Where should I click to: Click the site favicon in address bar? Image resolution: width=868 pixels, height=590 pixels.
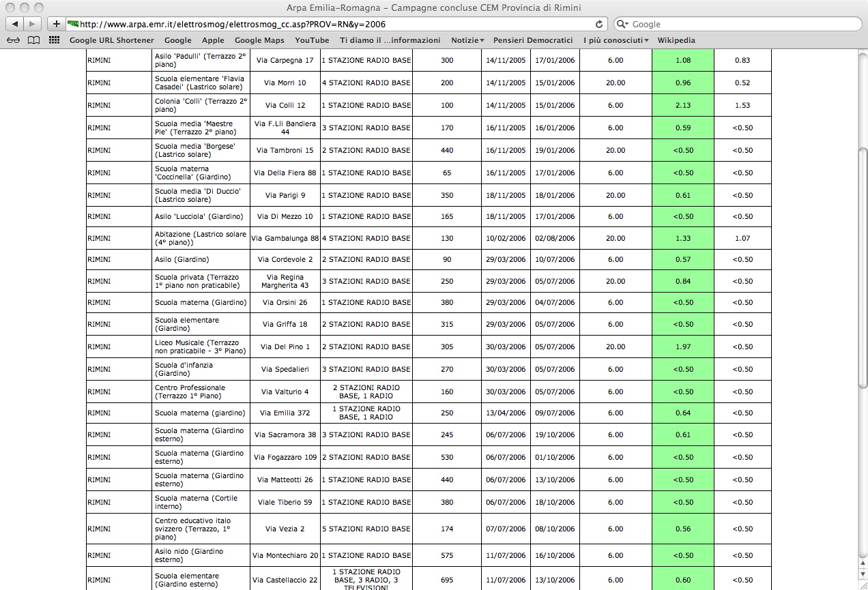73,24
